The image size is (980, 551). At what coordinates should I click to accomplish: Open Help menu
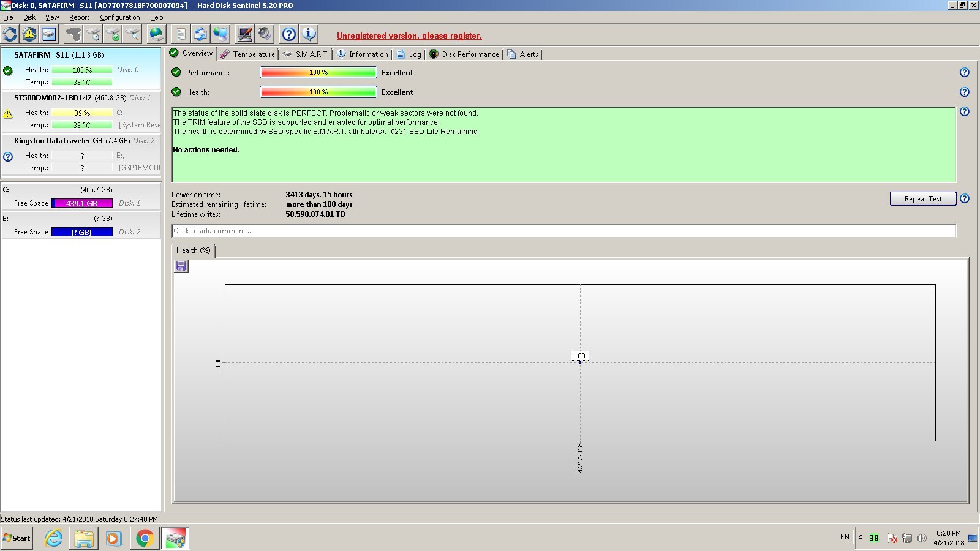click(157, 17)
